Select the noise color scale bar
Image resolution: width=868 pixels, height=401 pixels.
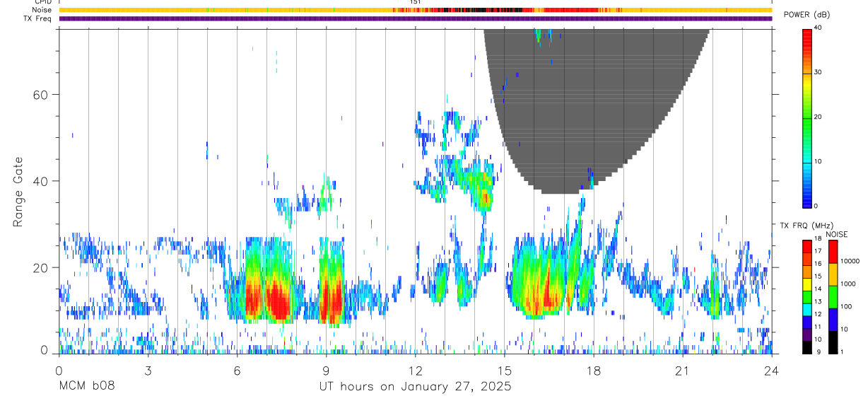click(833, 297)
